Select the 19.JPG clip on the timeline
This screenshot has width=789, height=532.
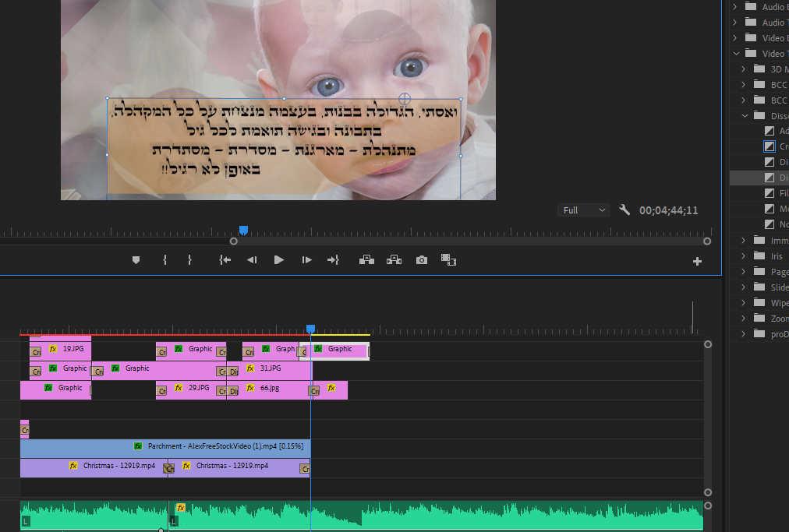(x=60, y=351)
